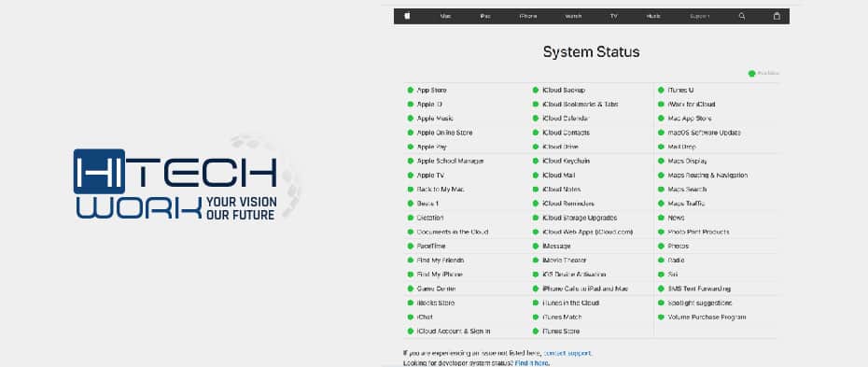Open the iPhone menu item
This screenshot has width=868, height=367.
[x=528, y=17]
